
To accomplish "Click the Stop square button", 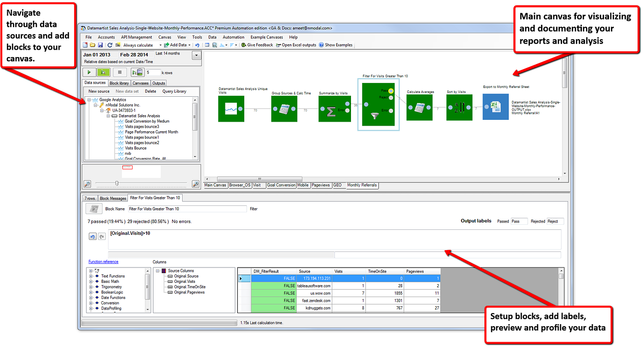I will coord(120,72).
